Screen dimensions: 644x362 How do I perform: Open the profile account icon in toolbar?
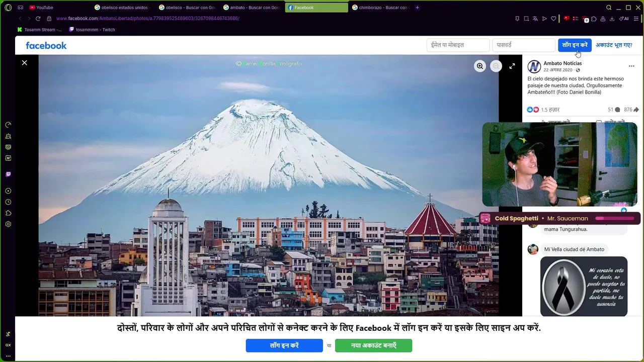(603, 19)
